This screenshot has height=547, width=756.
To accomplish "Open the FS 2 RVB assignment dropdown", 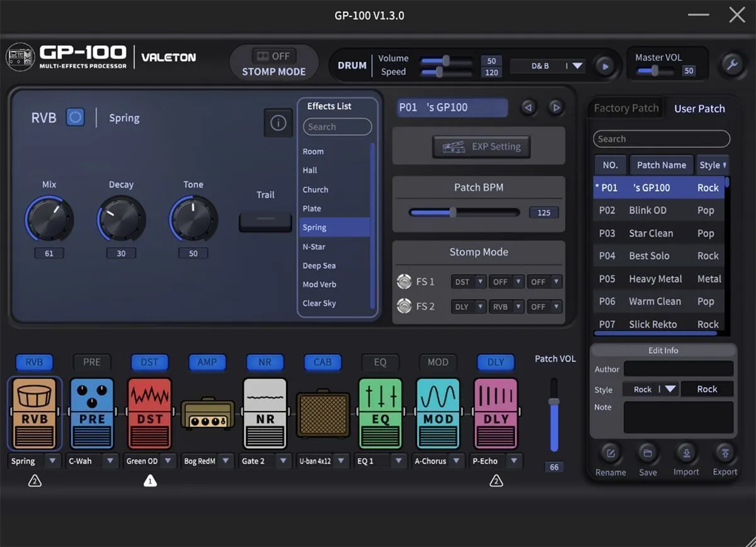I will click(x=507, y=307).
